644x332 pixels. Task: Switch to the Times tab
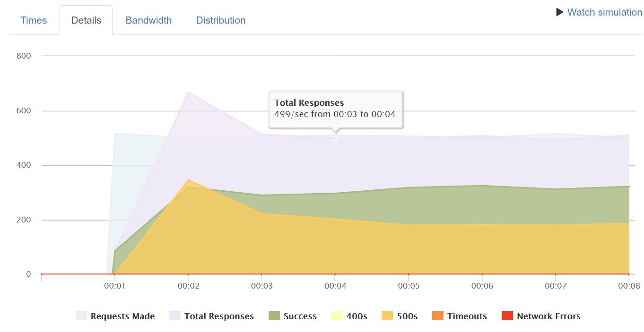34,20
